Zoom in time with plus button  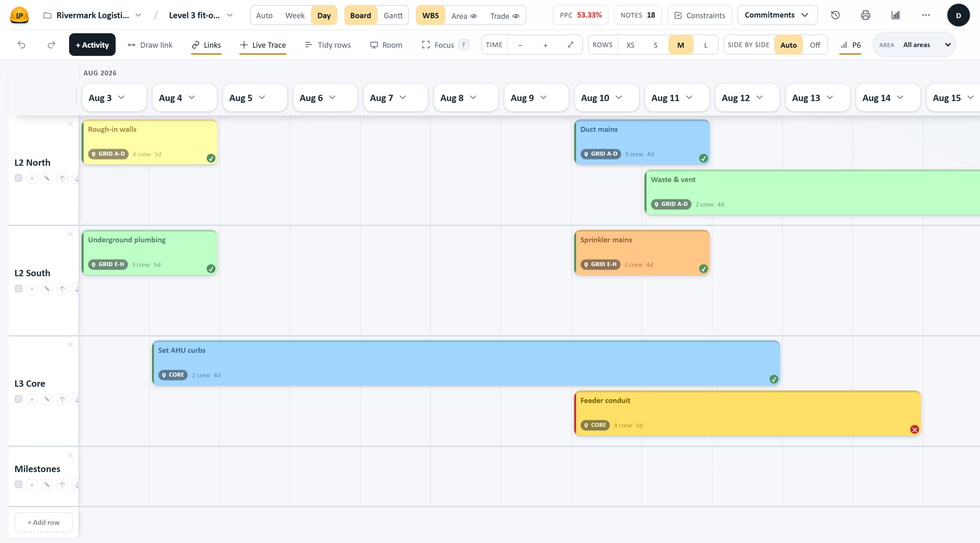[545, 45]
